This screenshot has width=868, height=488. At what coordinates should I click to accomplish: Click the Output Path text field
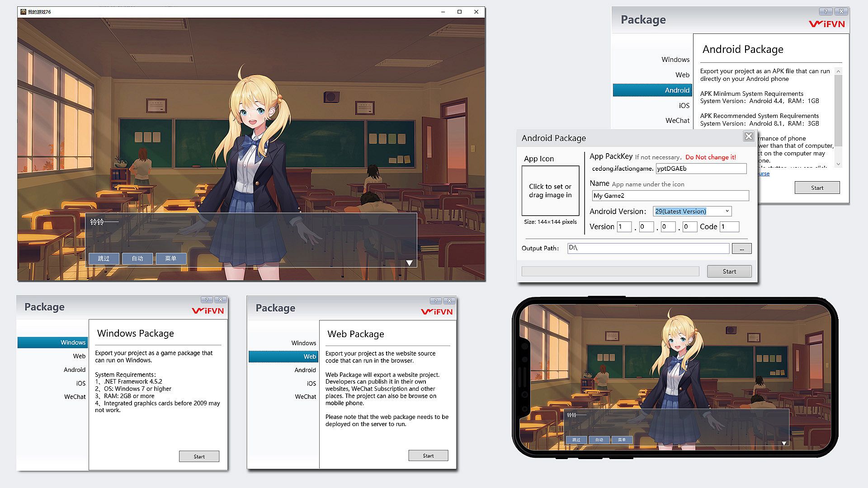pyautogui.click(x=648, y=248)
